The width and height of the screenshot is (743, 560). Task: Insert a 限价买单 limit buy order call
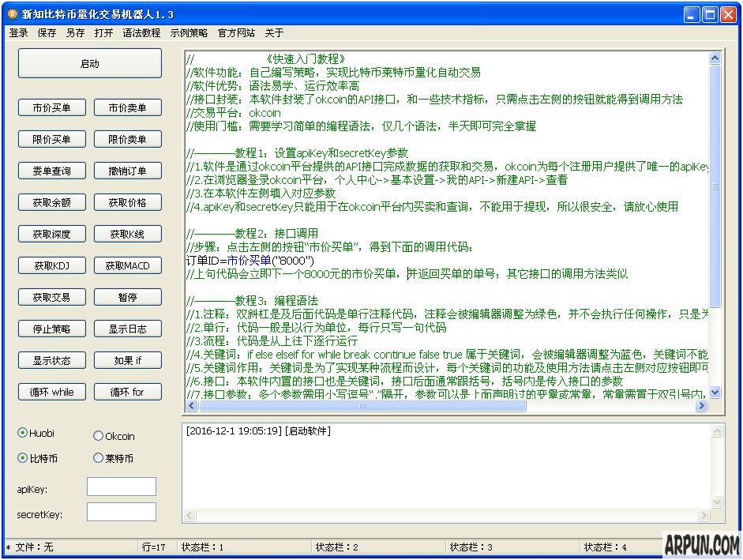51,139
